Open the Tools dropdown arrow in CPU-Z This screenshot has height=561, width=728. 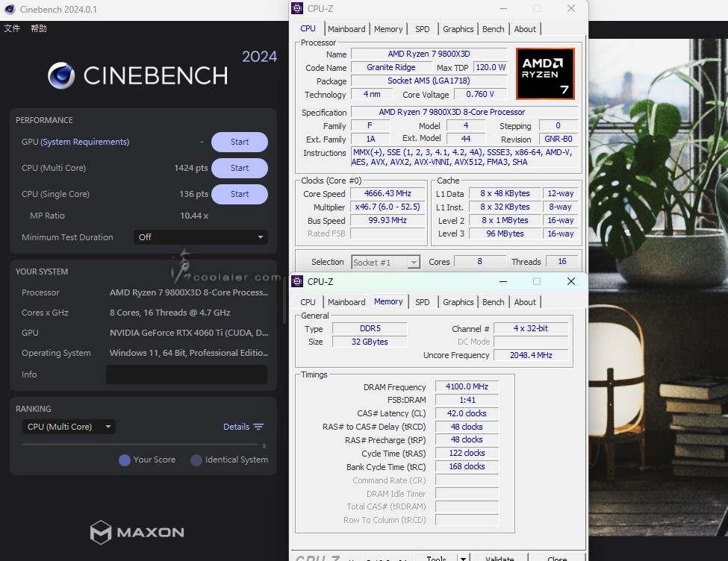(464, 558)
